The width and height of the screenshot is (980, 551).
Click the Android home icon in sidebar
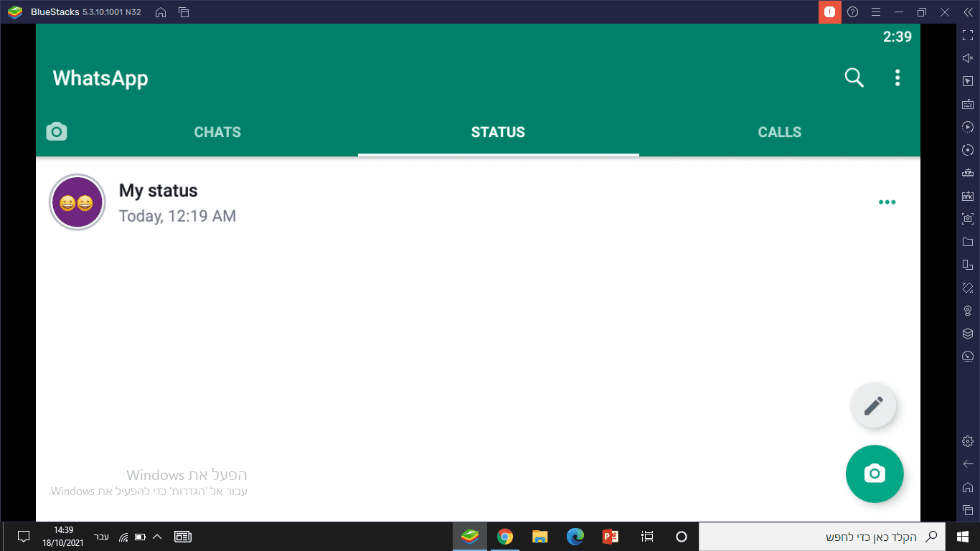pos(967,486)
